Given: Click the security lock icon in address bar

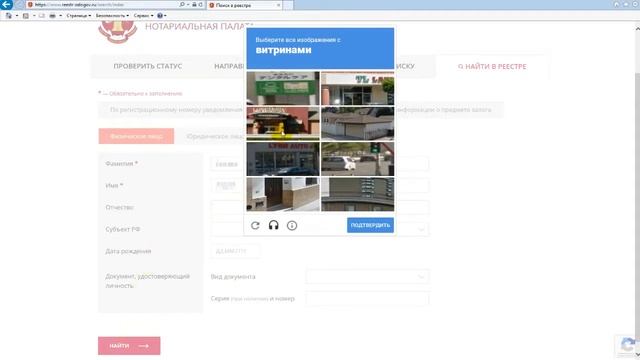Looking at the screenshot, I should pyautogui.click(x=194, y=4).
